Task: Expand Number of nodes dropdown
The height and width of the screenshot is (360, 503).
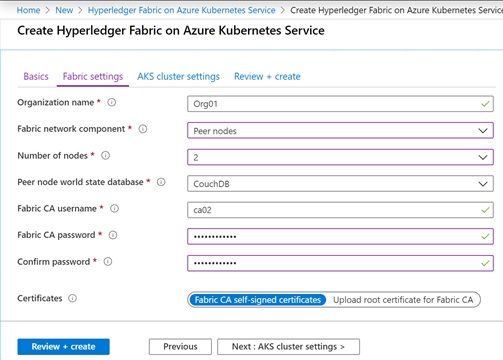Action: (340, 157)
